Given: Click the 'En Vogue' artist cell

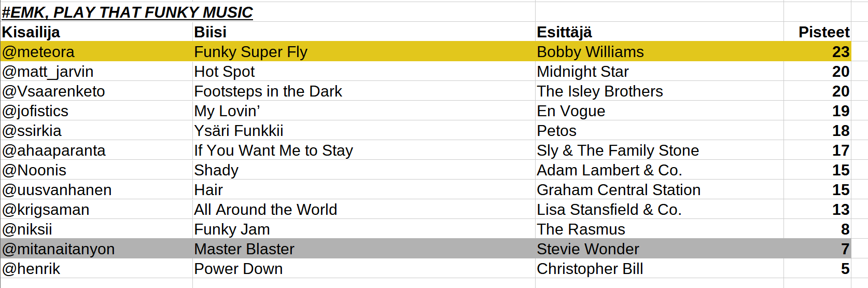Looking at the screenshot, I should (571, 111).
